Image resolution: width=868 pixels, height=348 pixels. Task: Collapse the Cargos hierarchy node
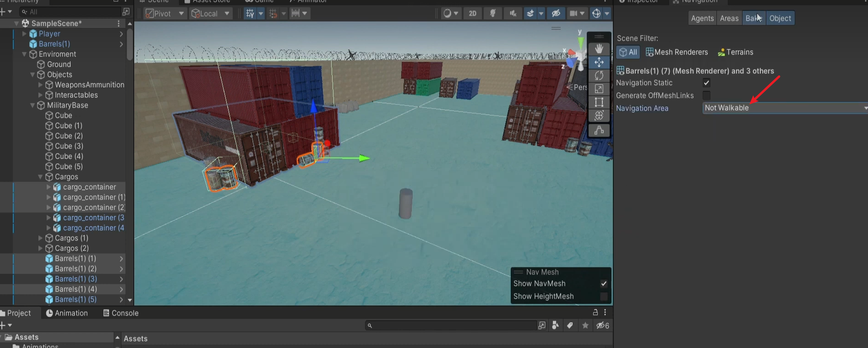[40, 177]
